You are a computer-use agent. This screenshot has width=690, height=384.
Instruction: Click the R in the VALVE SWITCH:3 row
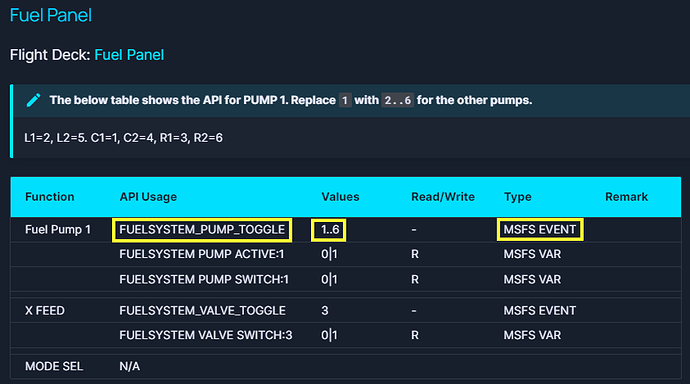pyautogui.click(x=415, y=335)
